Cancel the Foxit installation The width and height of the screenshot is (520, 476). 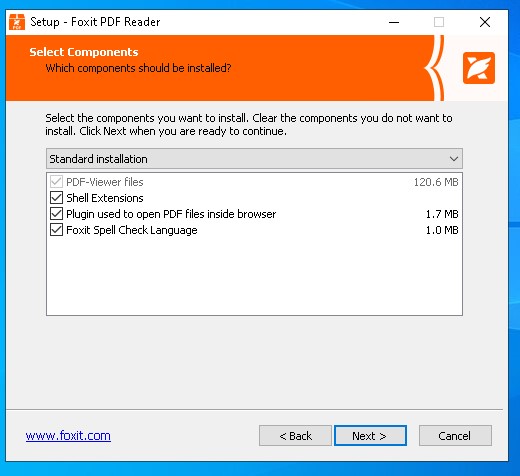coord(455,436)
